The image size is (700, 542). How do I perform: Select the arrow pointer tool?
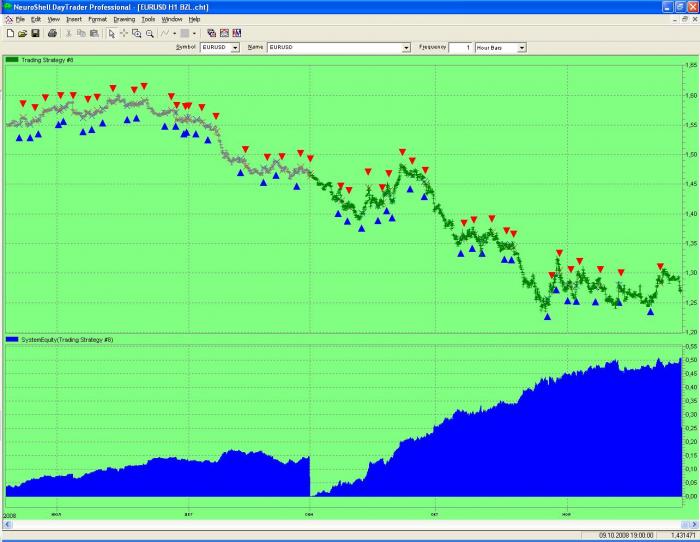[x=111, y=33]
